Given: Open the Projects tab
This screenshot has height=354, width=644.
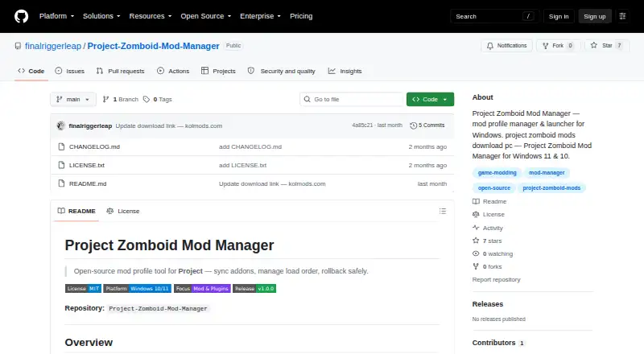Looking at the screenshot, I should click(218, 71).
